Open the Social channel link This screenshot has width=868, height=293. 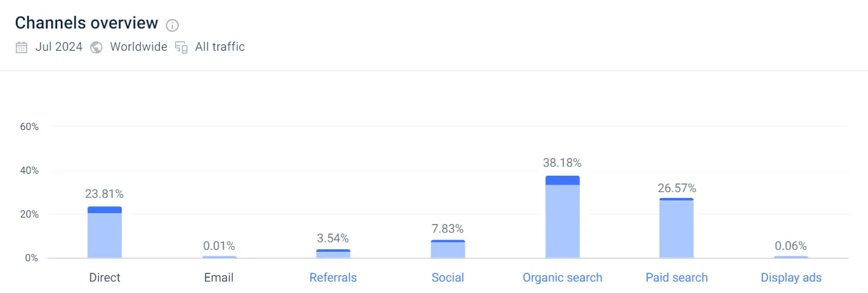448,278
